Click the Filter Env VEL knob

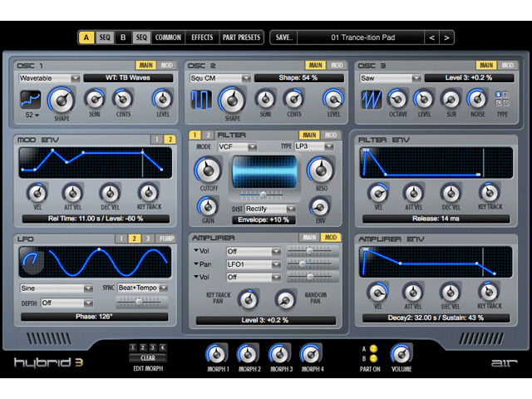[378, 193]
